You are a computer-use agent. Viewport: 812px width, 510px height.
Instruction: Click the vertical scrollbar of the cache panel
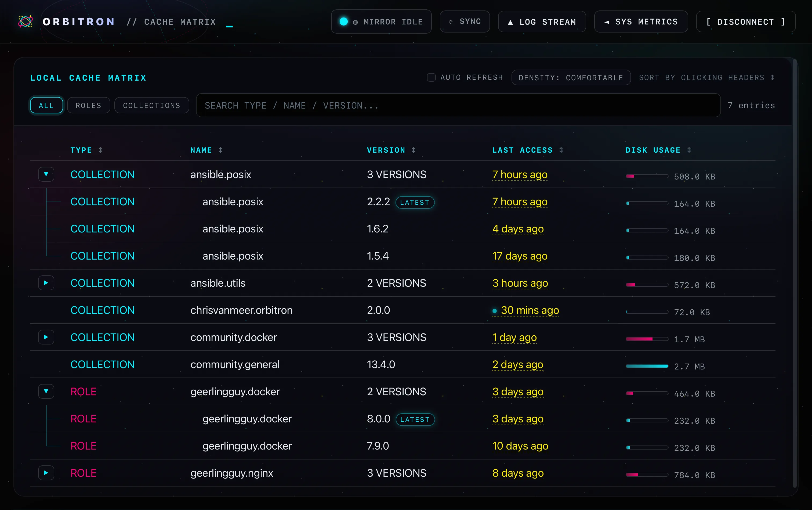coord(795,273)
